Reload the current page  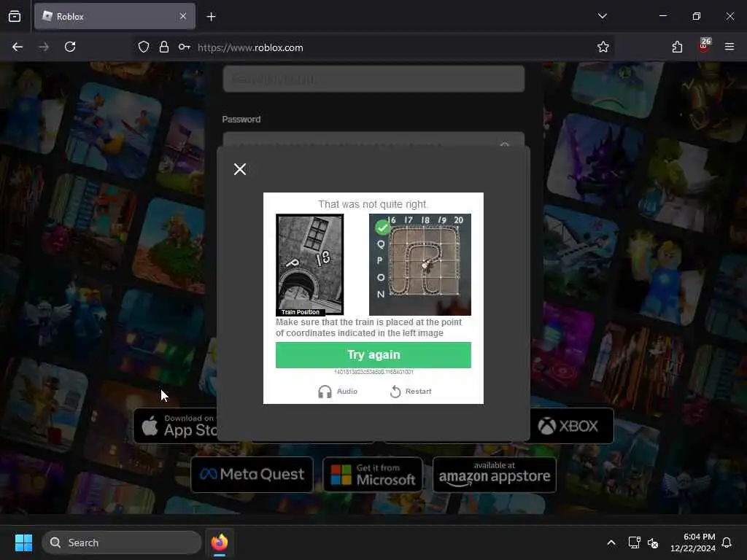tap(70, 47)
